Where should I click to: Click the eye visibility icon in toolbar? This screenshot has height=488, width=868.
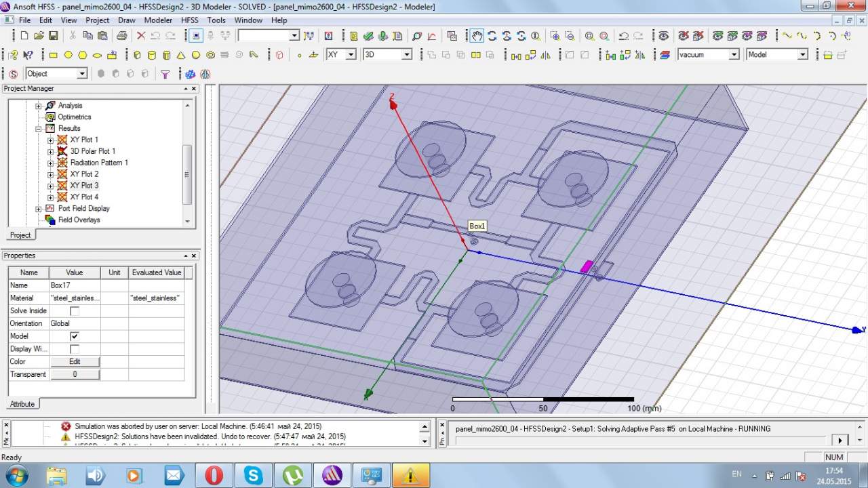click(x=664, y=36)
